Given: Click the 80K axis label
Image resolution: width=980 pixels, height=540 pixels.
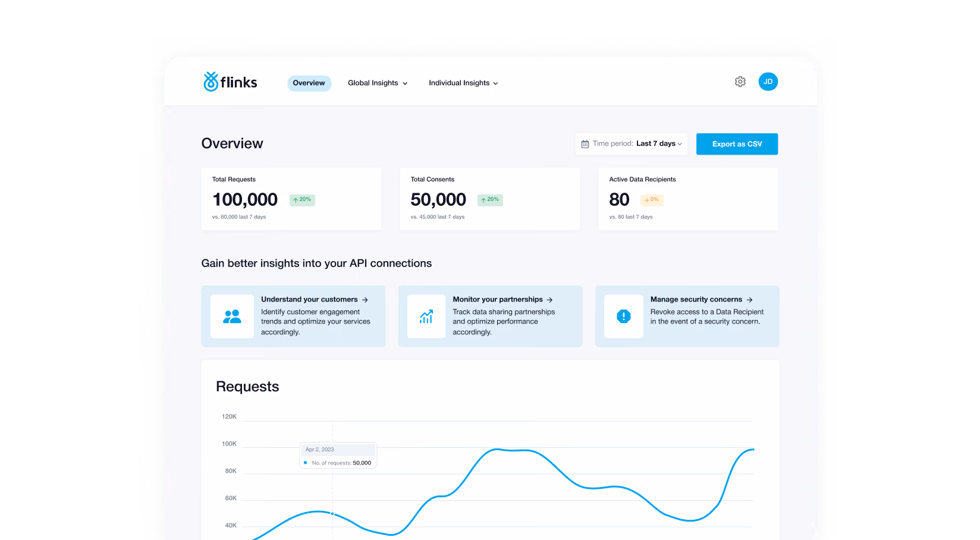Looking at the screenshot, I should coord(231,471).
